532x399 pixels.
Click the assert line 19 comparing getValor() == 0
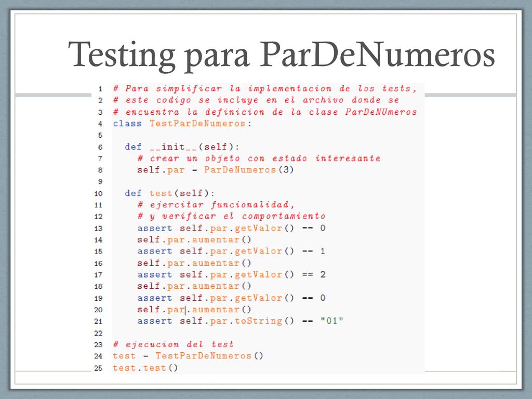point(231,298)
